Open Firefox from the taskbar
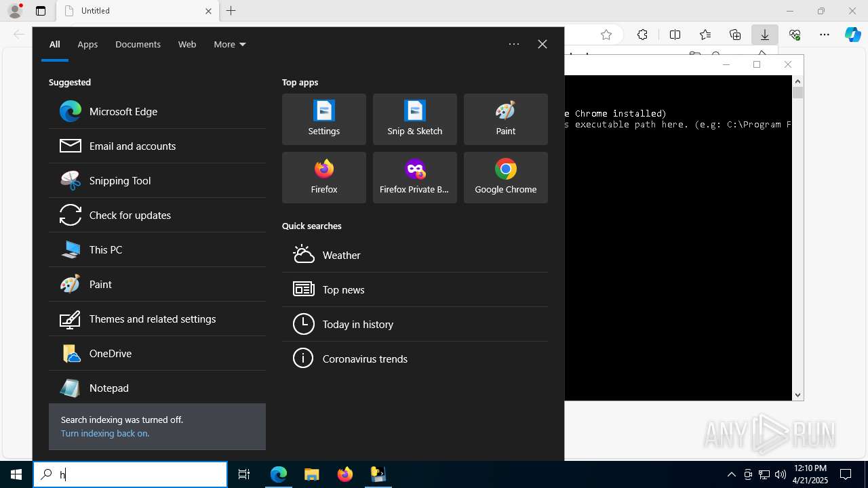868x488 pixels. click(x=345, y=474)
